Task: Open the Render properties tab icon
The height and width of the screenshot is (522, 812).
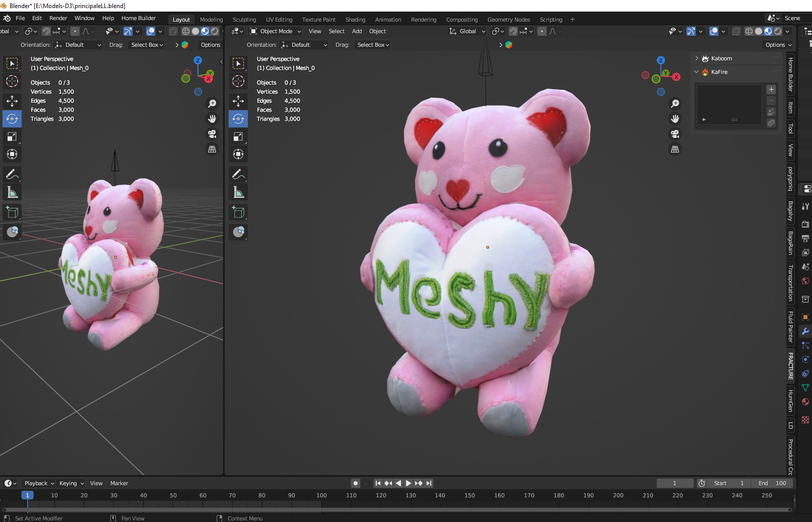Action: (805, 224)
